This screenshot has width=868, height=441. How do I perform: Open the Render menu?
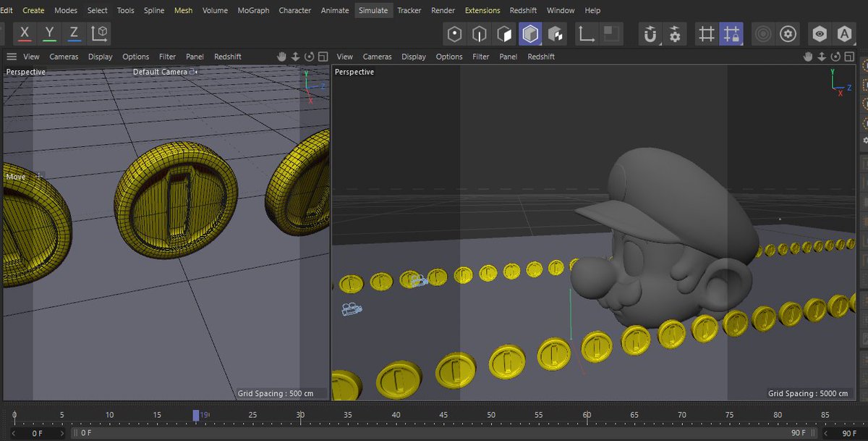443,10
